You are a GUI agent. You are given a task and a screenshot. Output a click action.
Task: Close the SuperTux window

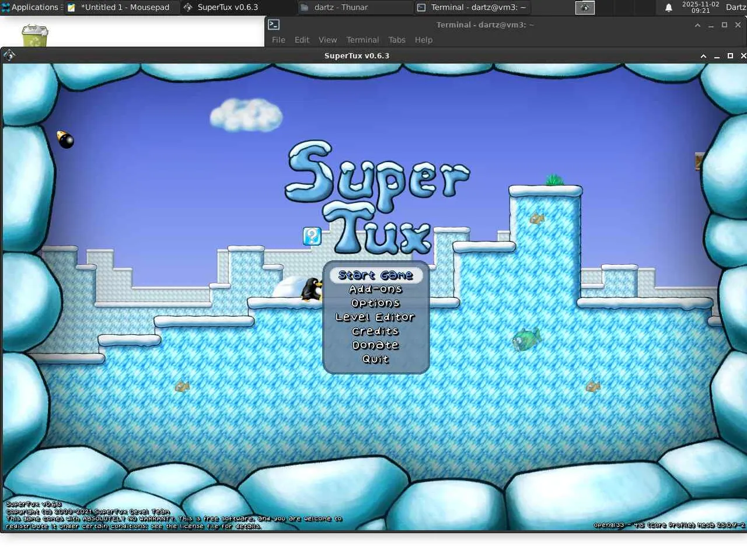click(x=743, y=56)
